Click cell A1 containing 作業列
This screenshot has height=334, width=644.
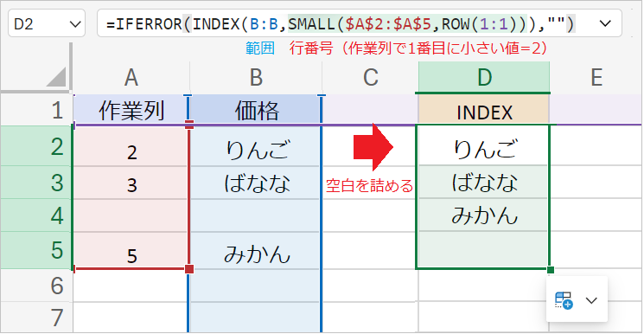131,110
